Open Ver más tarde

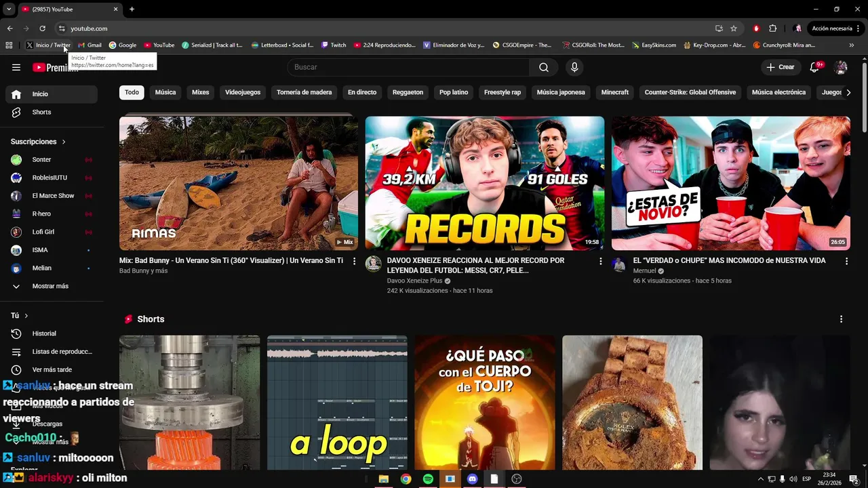(x=52, y=369)
